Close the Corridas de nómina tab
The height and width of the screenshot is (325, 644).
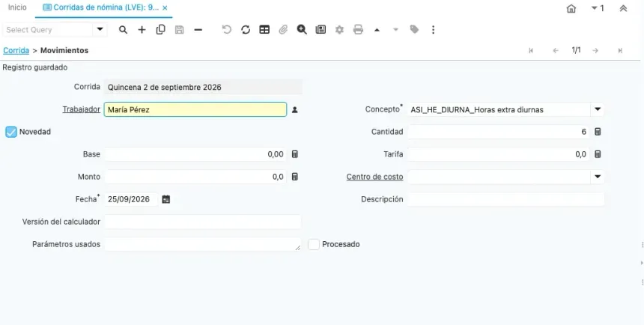[165, 7]
